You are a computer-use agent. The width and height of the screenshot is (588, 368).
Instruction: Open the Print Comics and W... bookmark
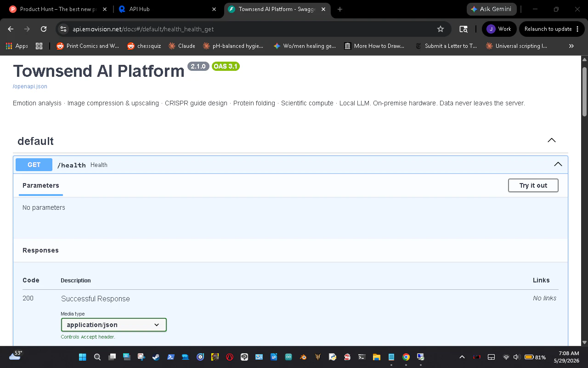(88, 46)
